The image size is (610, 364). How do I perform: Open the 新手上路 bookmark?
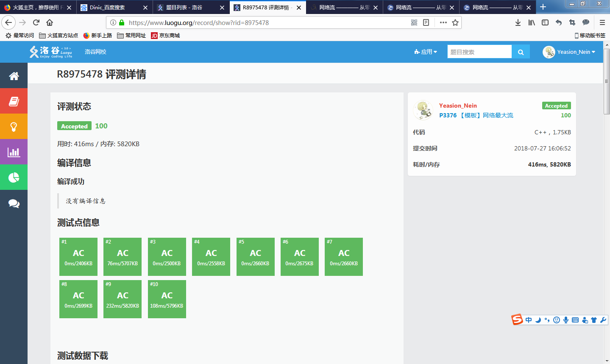click(97, 36)
